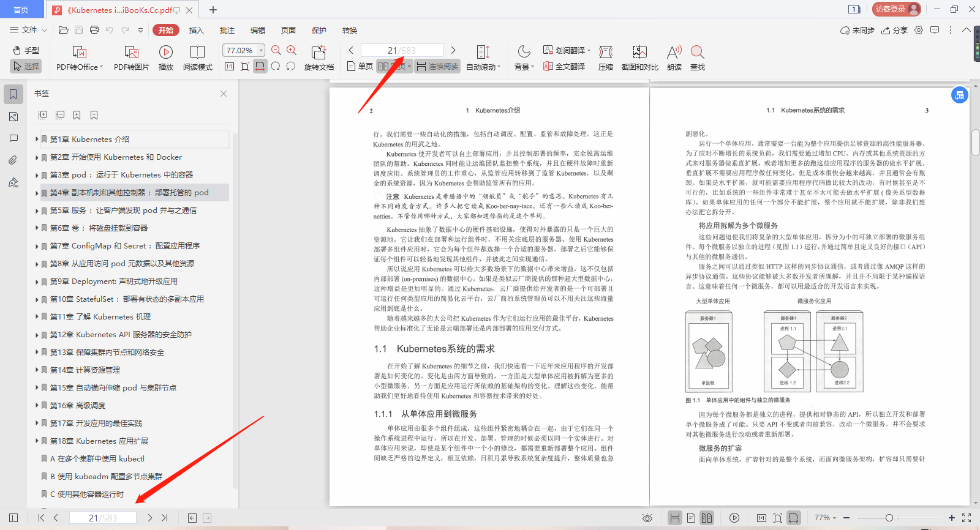Click the zoom out magnifier in toolbar
The height and width of the screenshot is (530, 980).
coord(276,50)
